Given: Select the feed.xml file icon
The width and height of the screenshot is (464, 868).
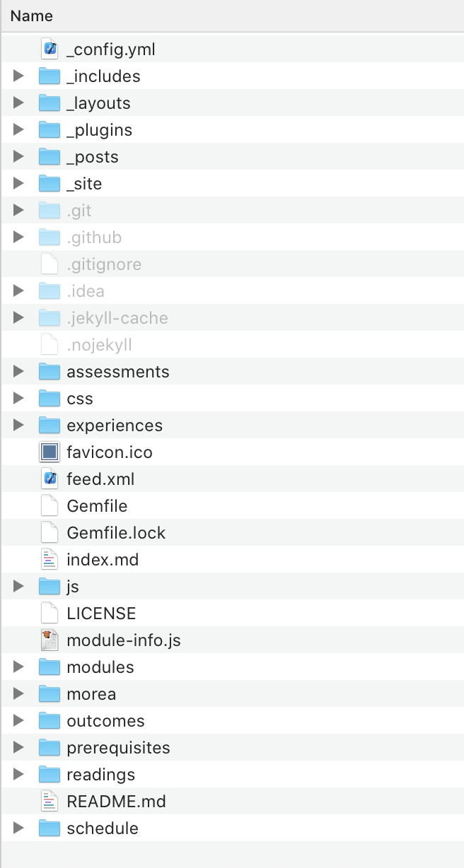Looking at the screenshot, I should 49,479.
